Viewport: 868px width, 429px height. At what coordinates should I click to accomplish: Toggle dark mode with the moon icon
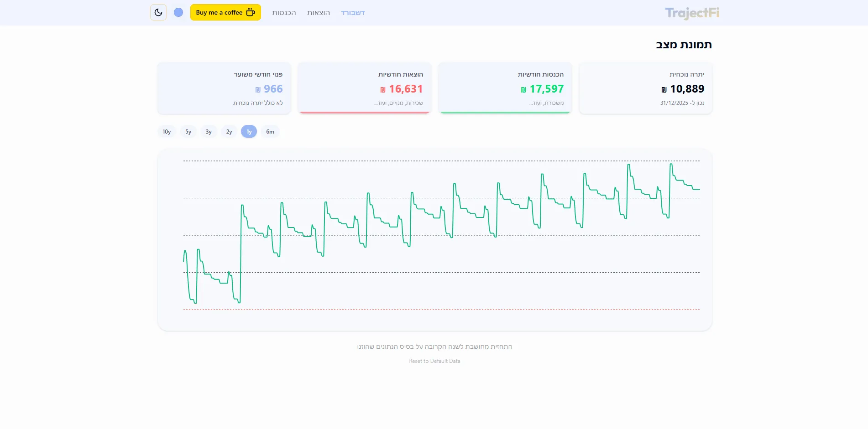click(x=158, y=12)
